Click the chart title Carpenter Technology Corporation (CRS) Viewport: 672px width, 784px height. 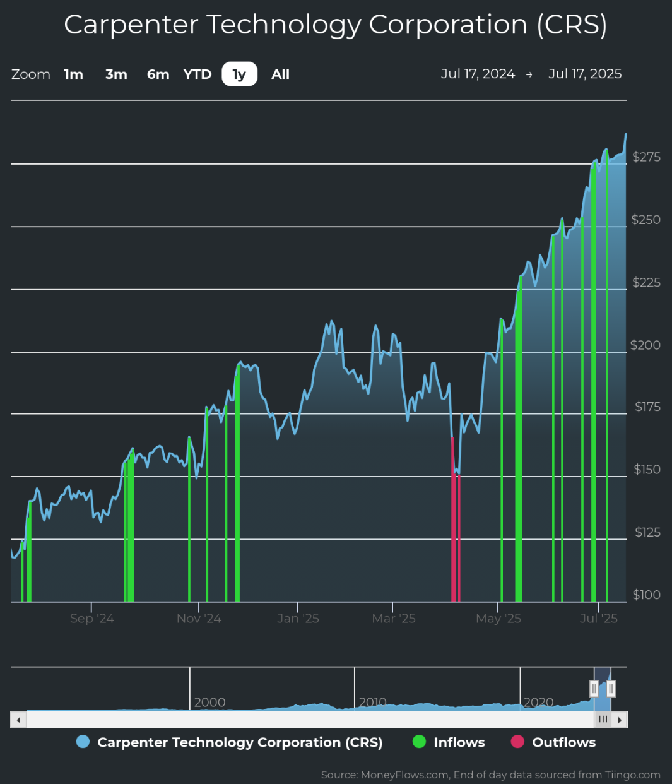336,25
